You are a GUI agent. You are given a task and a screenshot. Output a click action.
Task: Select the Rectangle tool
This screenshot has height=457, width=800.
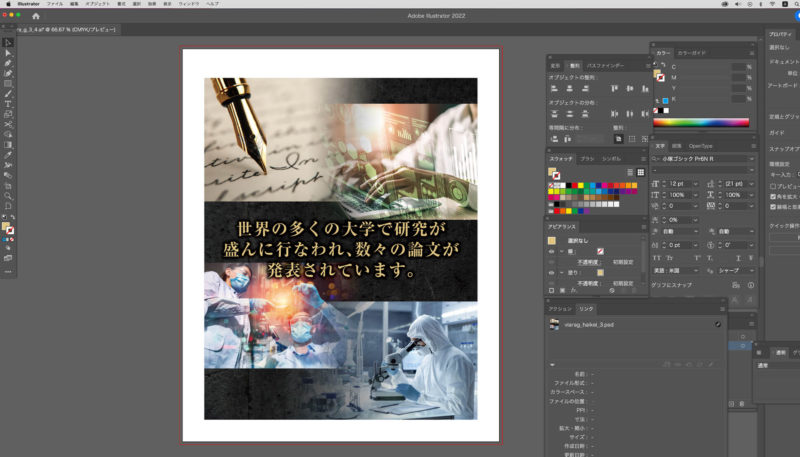tap(8, 84)
